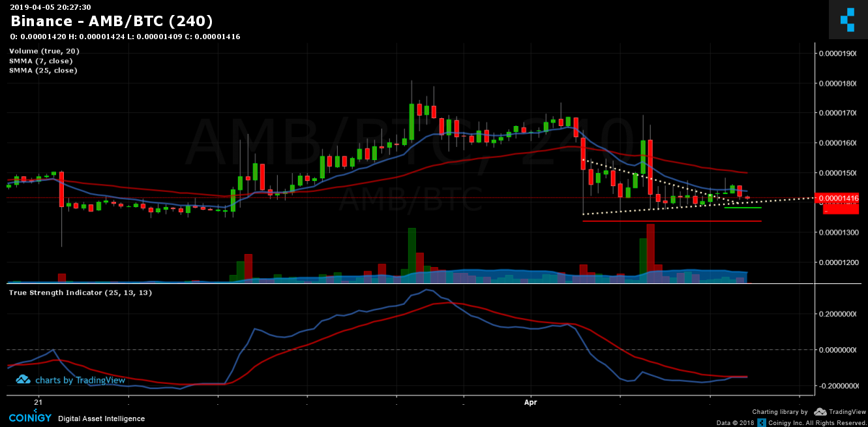Click indicator axis label 0.2000000

(839, 313)
